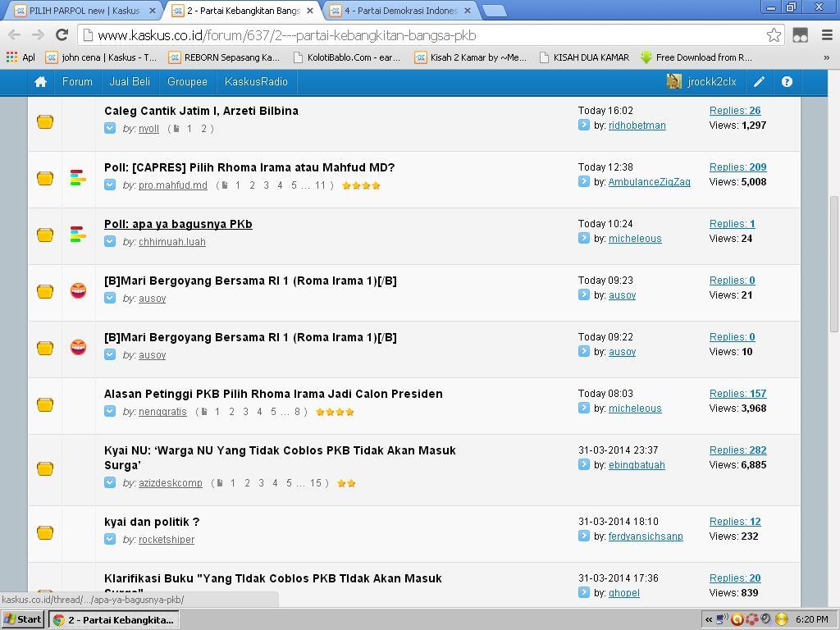840x630 pixels.
Task: Open the Windows Start button
Action: click(x=23, y=619)
